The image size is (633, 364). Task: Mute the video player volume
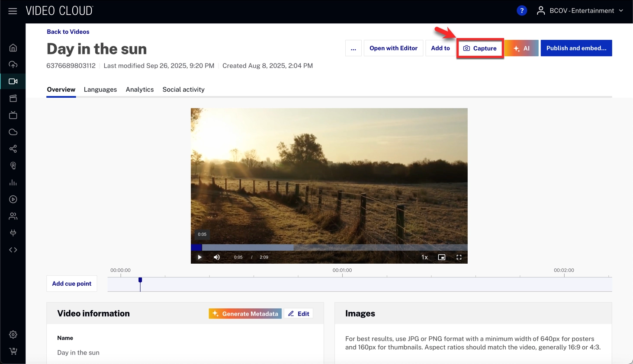[217, 257]
